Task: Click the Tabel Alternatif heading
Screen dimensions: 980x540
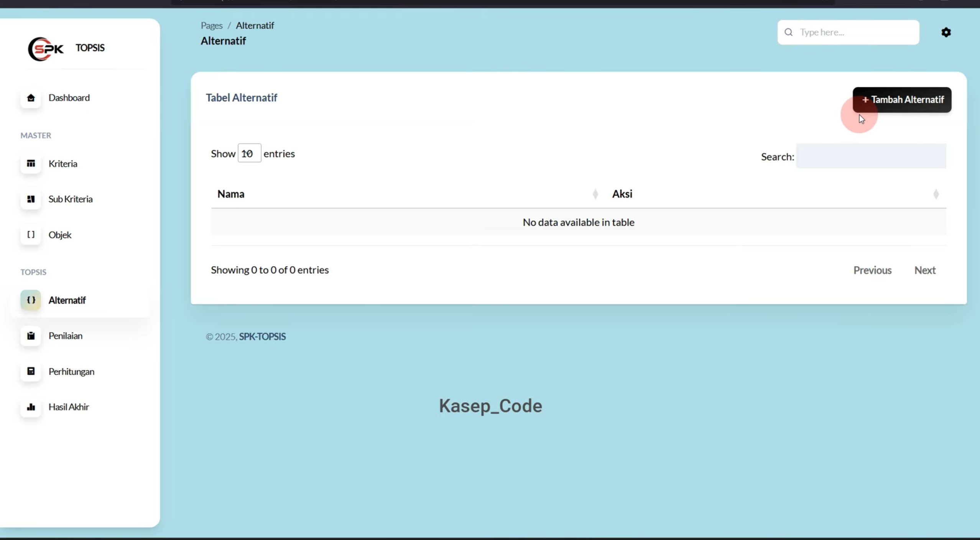Action: point(242,98)
